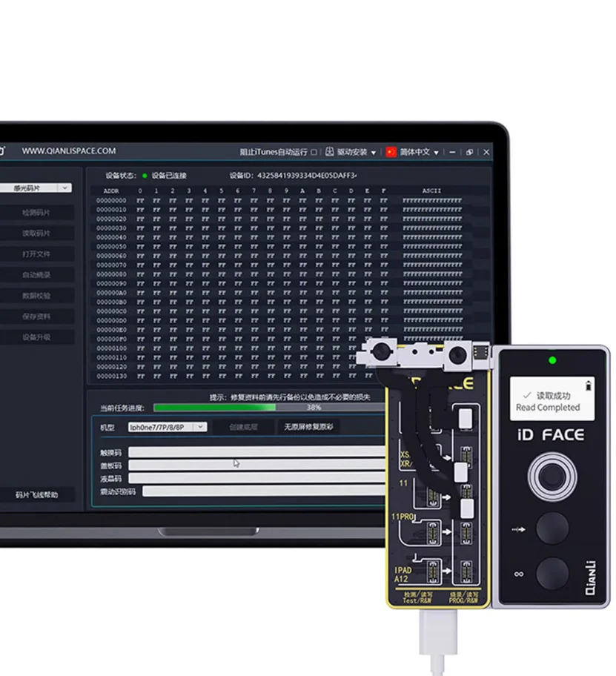Screen dimensions: 616x676
Task: Click the 保存资料 button
Action: 36,317
